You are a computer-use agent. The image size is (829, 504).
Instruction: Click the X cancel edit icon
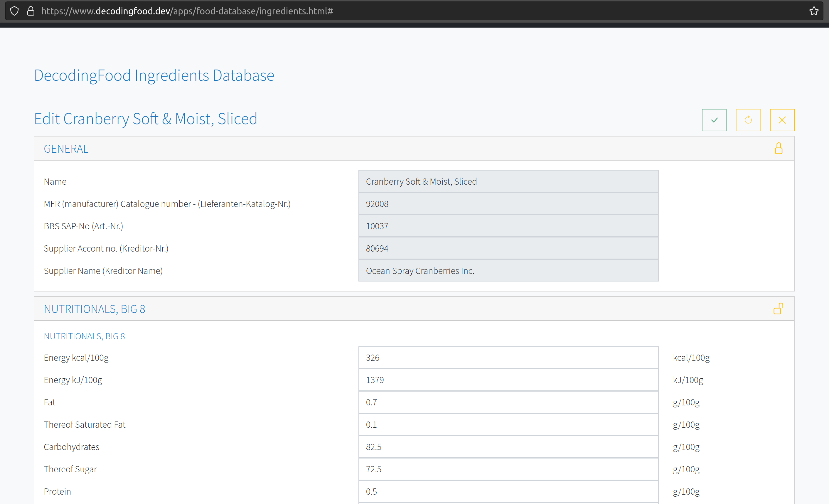781,120
